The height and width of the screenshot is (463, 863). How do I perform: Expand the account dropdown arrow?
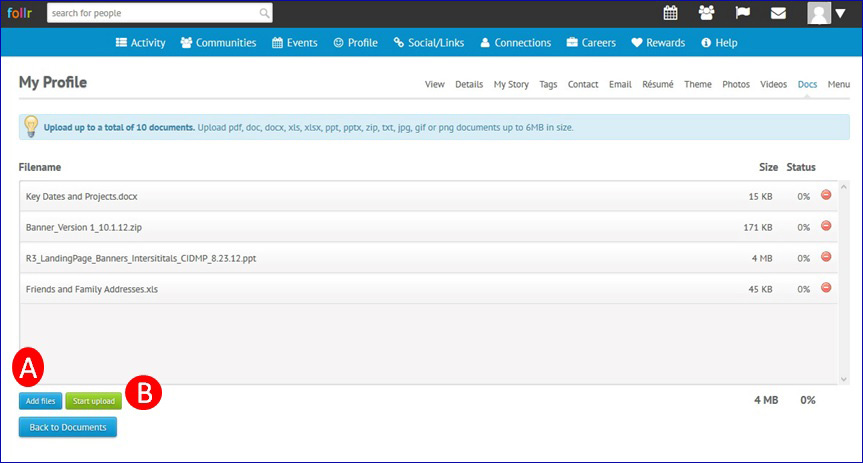[840, 13]
